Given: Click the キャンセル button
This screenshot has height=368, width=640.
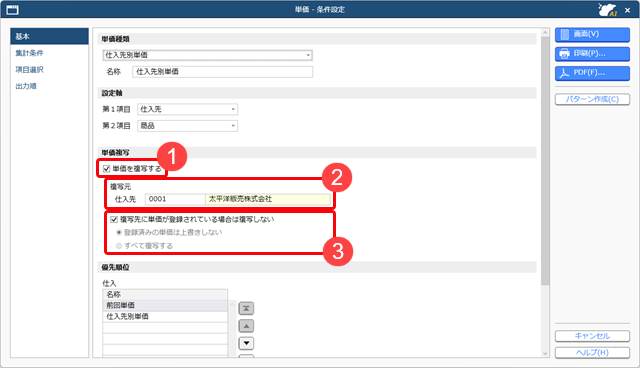Looking at the screenshot, I should [x=592, y=336].
